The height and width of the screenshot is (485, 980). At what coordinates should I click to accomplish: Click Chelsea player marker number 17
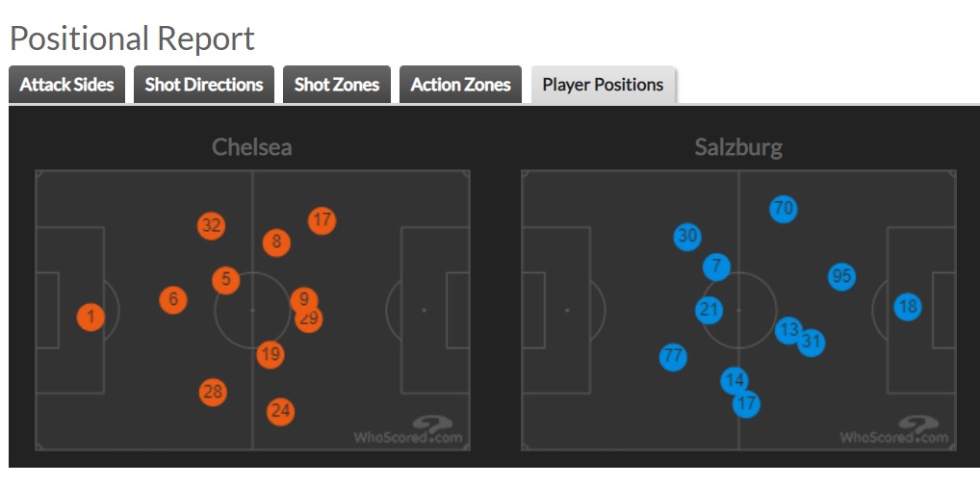pos(322,219)
